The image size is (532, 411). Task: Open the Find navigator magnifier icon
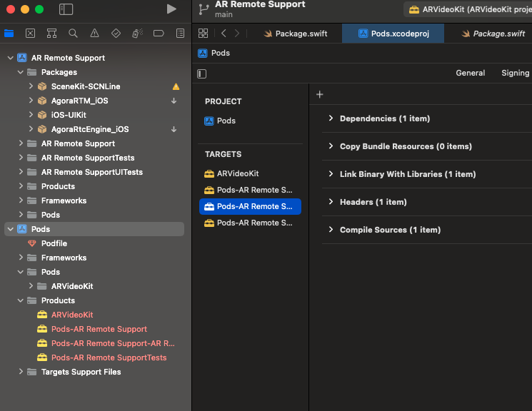[x=73, y=34]
